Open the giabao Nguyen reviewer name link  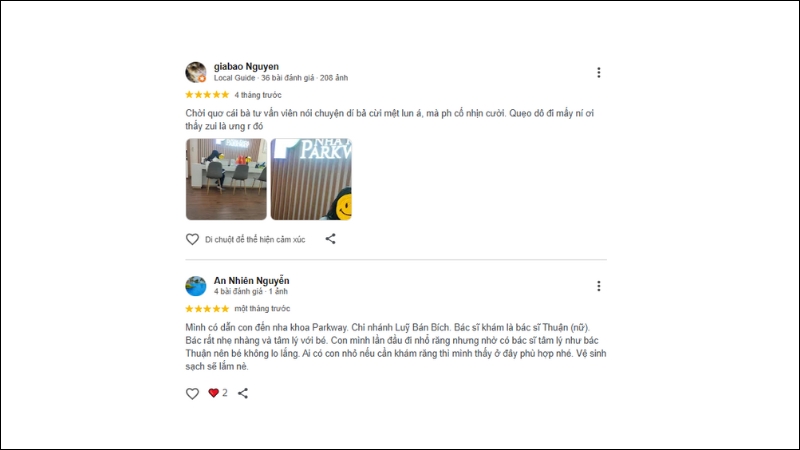click(246, 66)
